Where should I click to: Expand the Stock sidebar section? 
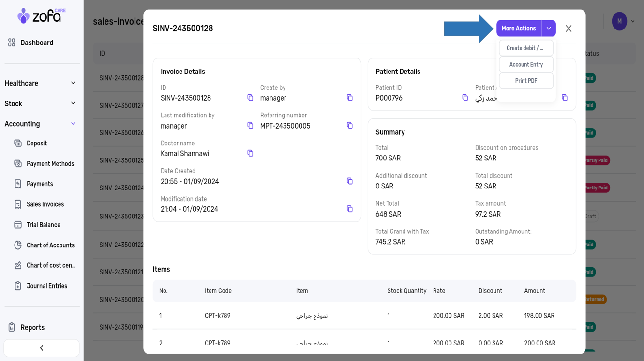click(40, 103)
